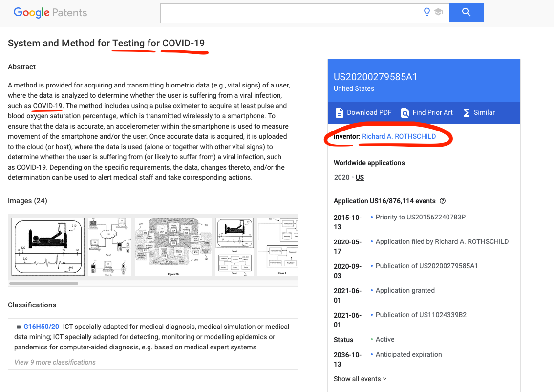Click the Anticipated expiration event
554x392 pixels.
[x=408, y=354]
